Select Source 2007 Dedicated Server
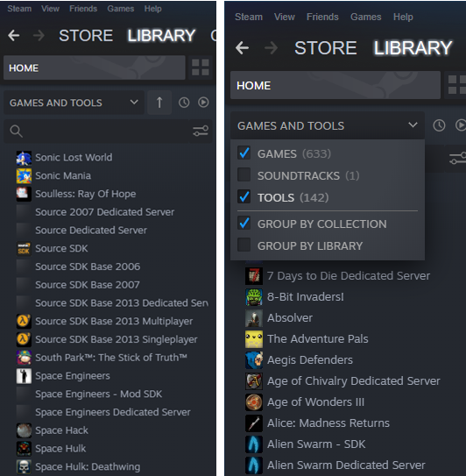 [104, 212]
